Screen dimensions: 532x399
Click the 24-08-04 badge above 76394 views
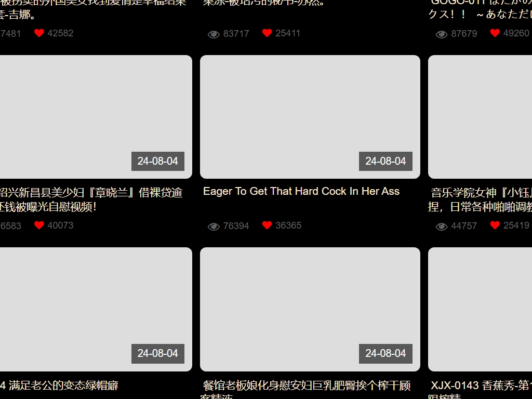(385, 161)
